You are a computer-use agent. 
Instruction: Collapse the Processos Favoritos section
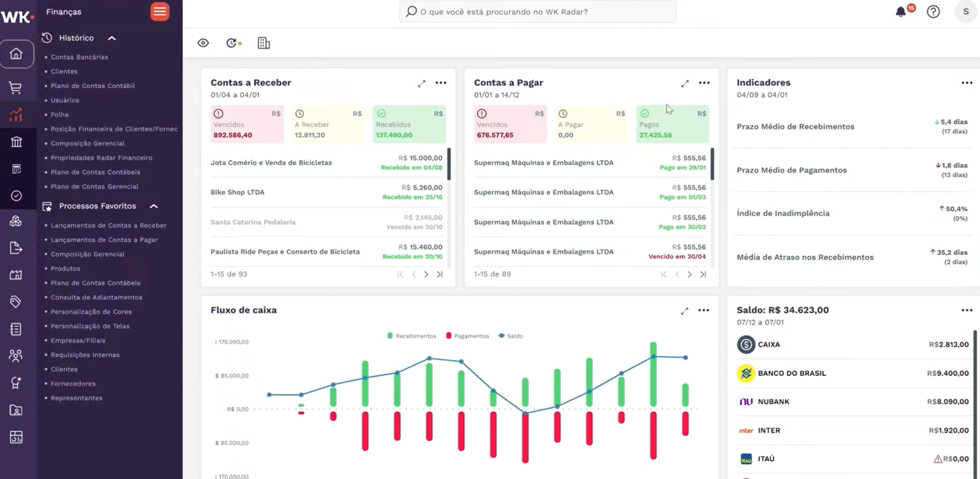pyautogui.click(x=154, y=206)
